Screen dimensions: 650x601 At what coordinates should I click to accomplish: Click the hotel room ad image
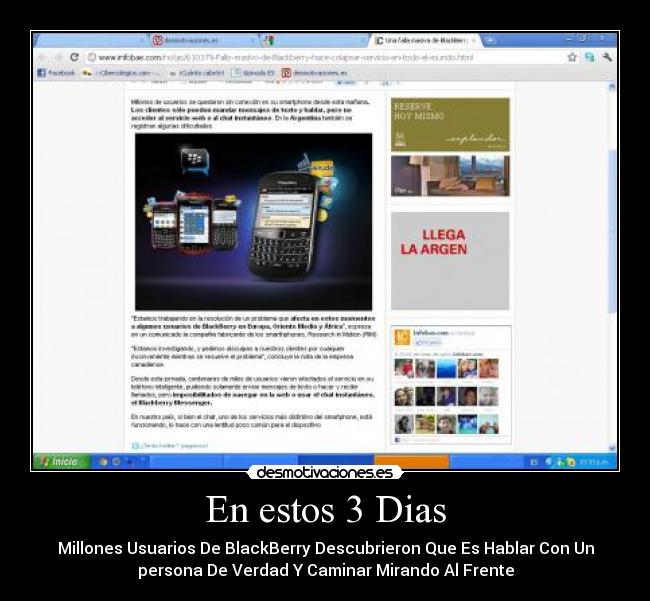(450, 176)
